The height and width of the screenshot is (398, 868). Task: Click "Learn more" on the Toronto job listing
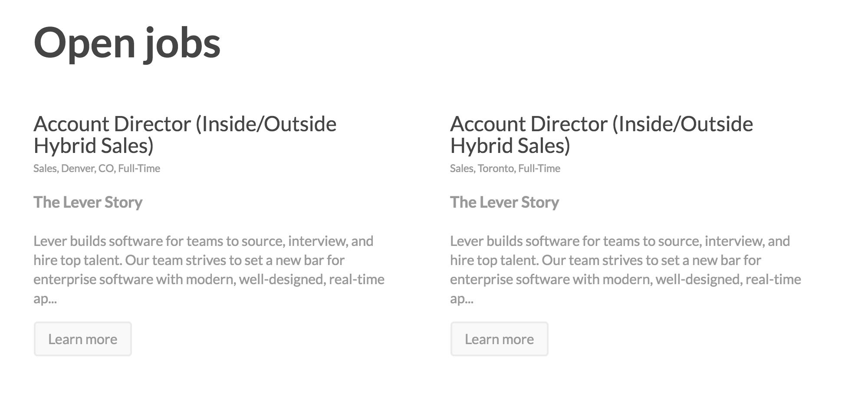499,339
